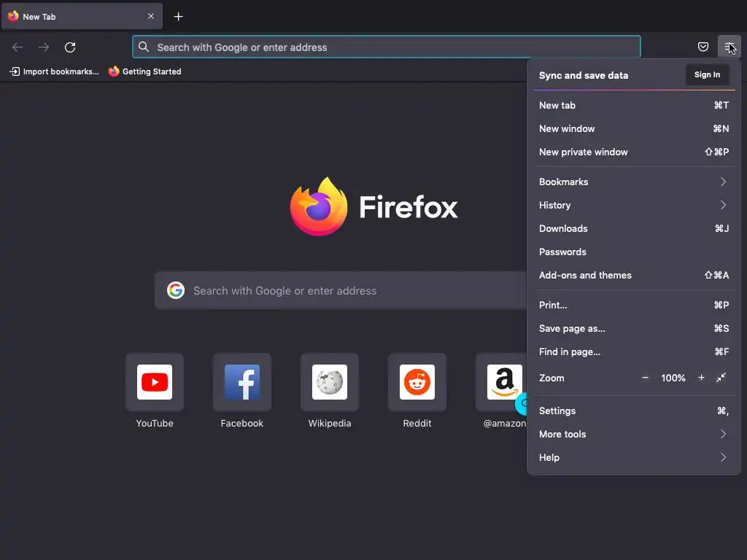Choose Save page as...
Image resolution: width=747 pixels, height=560 pixels.
point(634,329)
